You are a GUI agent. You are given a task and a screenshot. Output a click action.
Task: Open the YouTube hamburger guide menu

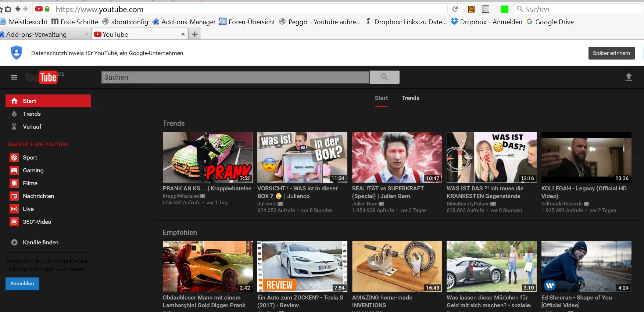[14, 77]
